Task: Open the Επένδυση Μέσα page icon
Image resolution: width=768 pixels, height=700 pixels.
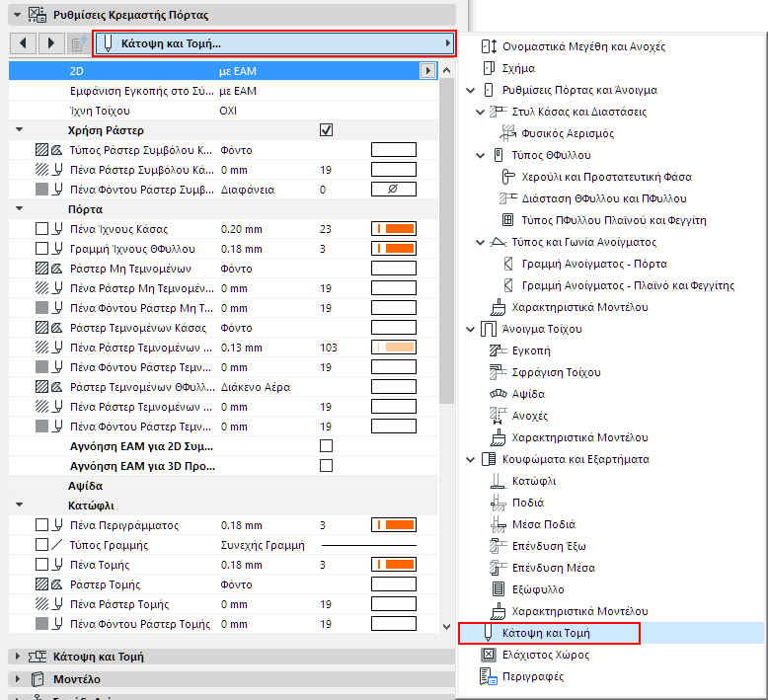Action: (498, 568)
